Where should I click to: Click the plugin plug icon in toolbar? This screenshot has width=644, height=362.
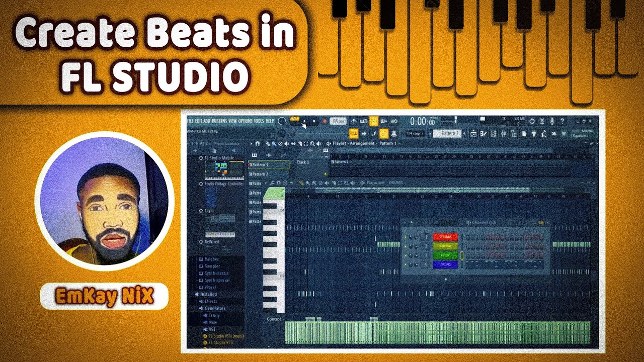click(534, 134)
